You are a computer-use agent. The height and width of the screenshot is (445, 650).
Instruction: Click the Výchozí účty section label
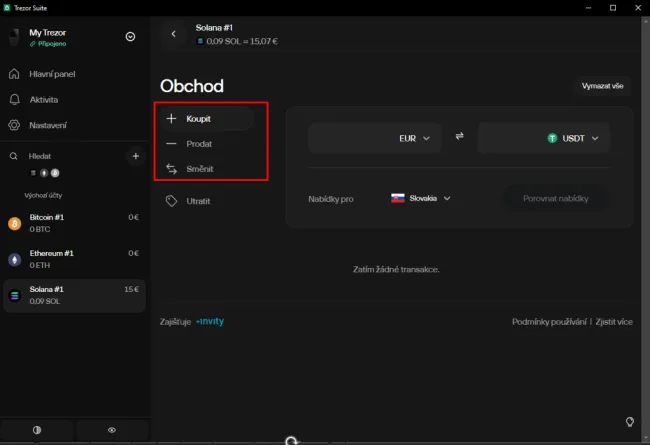click(43, 195)
